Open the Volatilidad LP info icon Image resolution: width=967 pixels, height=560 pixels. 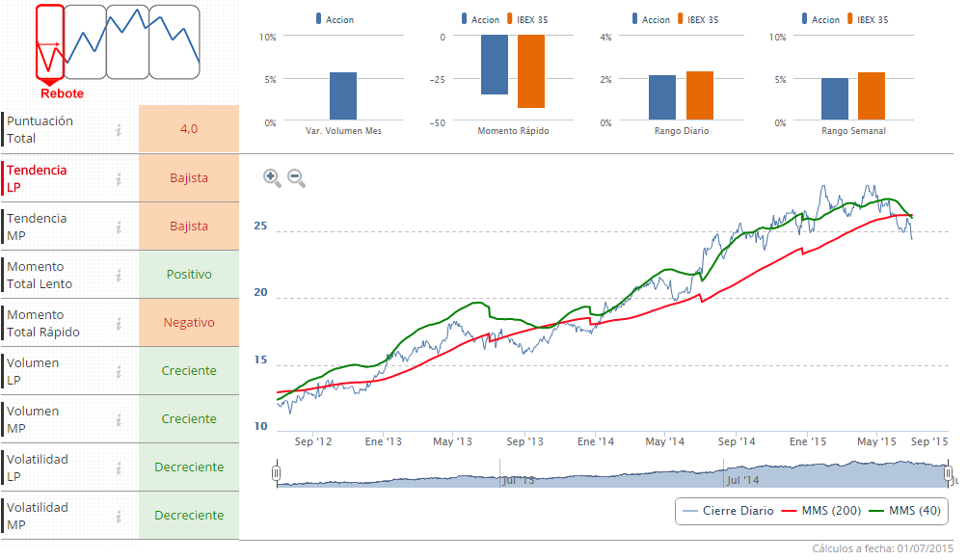pyautogui.click(x=119, y=467)
